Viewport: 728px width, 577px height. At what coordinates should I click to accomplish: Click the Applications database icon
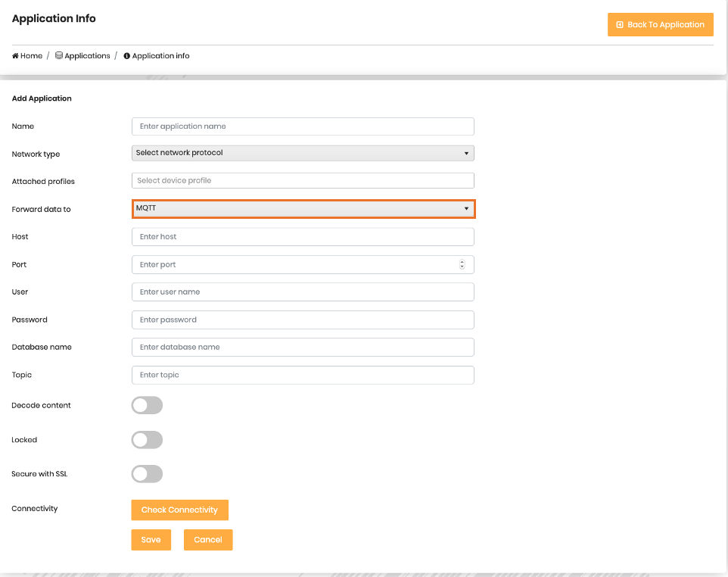coord(59,56)
